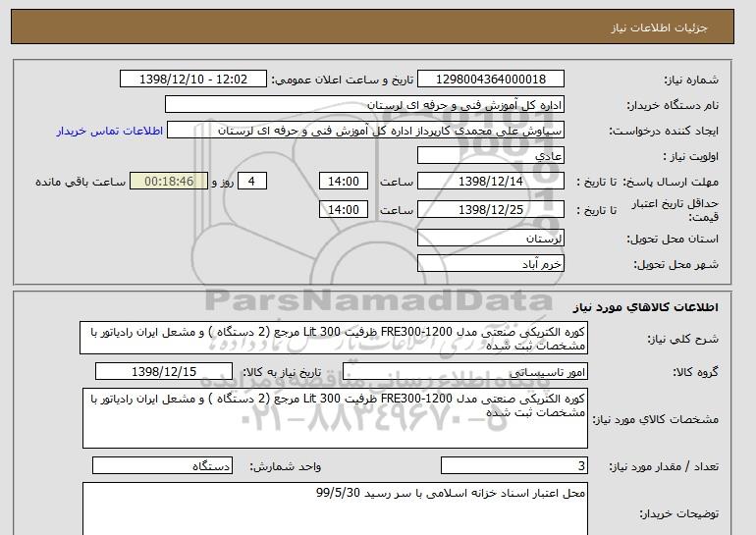Click the label واحد شمارش

point(286,466)
